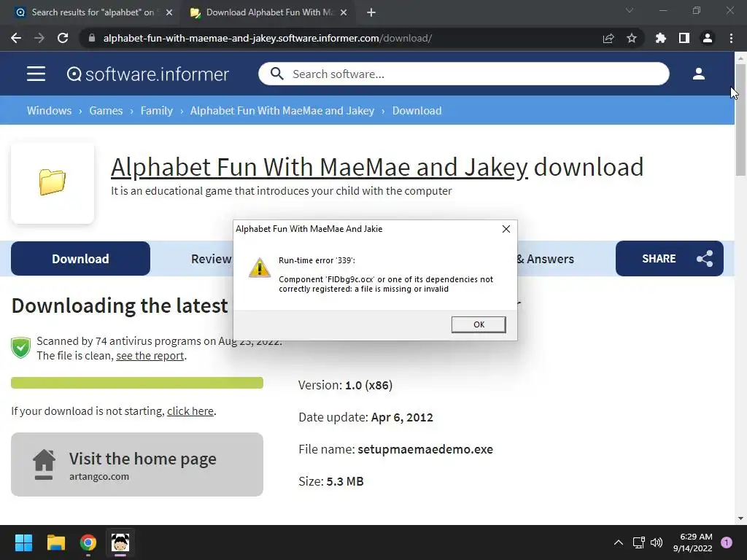Select the Review tab
The image size is (747, 560).
[211, 259]
